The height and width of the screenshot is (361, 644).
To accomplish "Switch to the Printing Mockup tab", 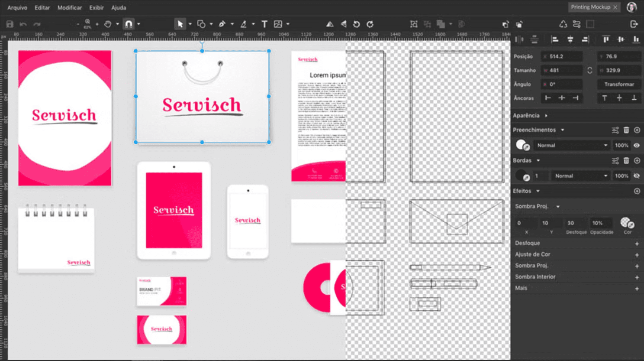I will click(591, 7).
